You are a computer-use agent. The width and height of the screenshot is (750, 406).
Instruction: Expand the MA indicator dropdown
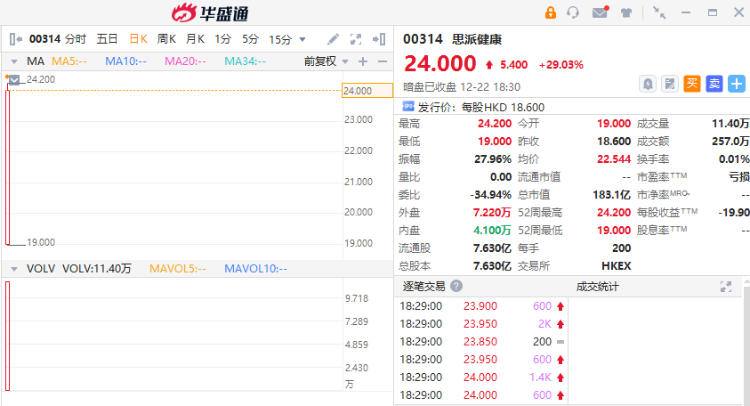point(13,62)
